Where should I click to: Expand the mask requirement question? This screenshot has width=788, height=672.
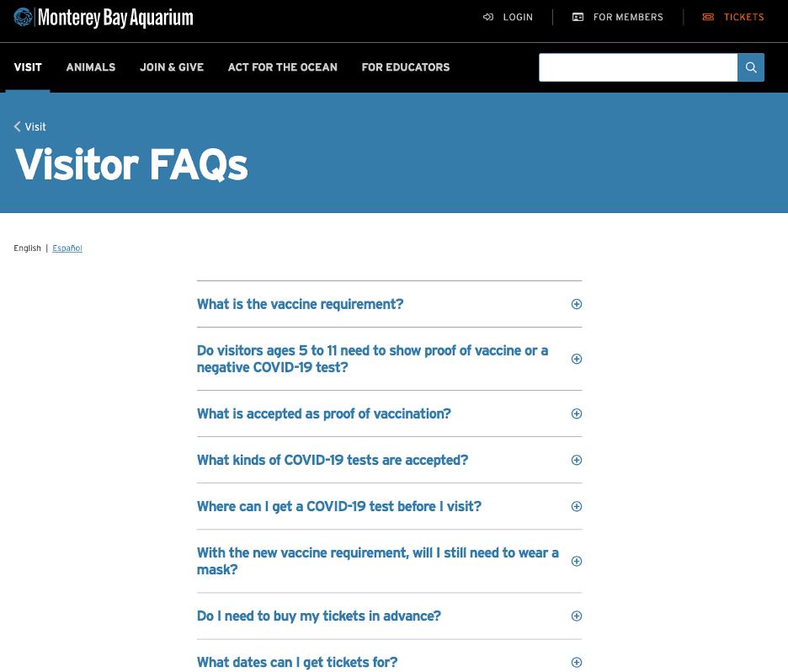click(x=377, y=561)
